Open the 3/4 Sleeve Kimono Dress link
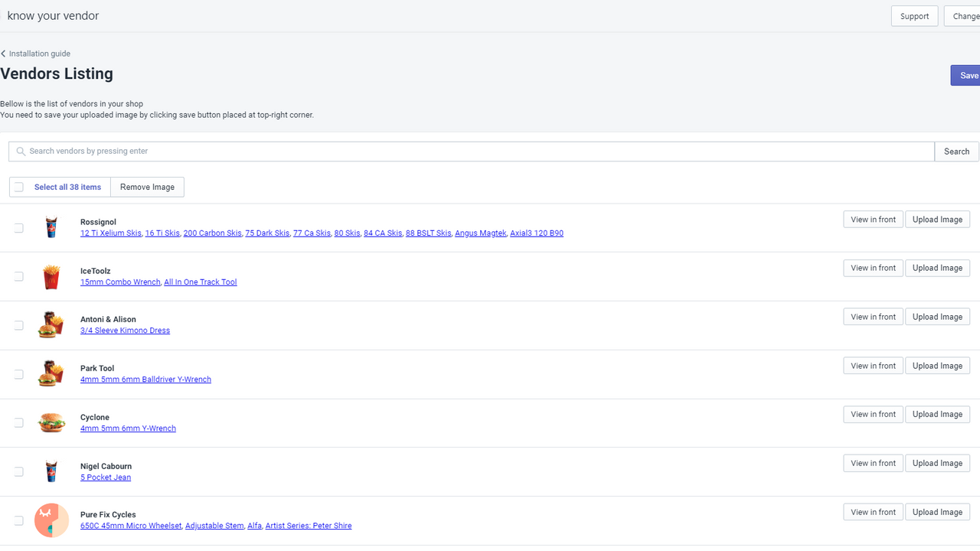This screenshot has height=551, width=980. pyautogui.click(x=125, y=331)
